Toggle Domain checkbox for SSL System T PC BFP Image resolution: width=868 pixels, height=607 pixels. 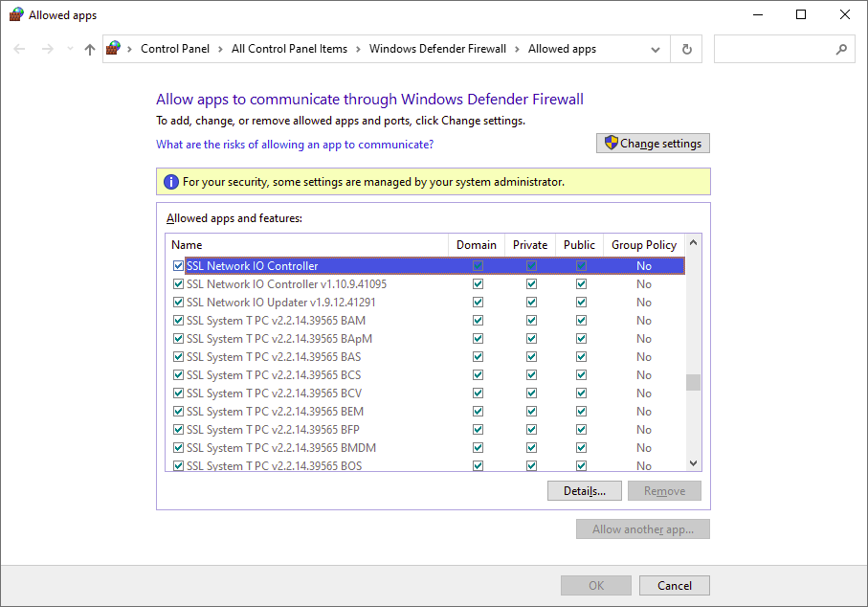(478, 429)
